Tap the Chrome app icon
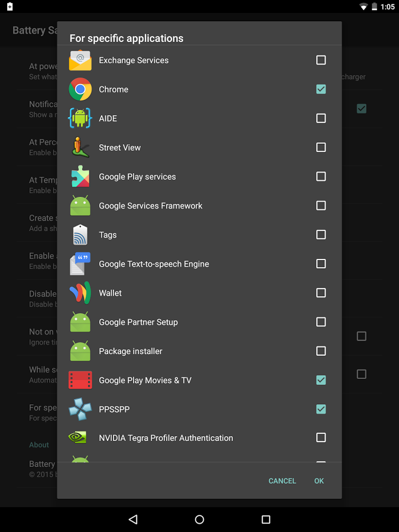This screenshot has height=532, width=399. (x=80, y=89)
